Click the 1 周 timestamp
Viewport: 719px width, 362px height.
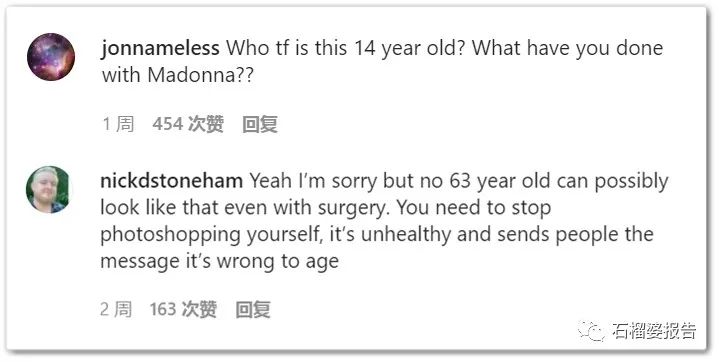coord(118,124)
